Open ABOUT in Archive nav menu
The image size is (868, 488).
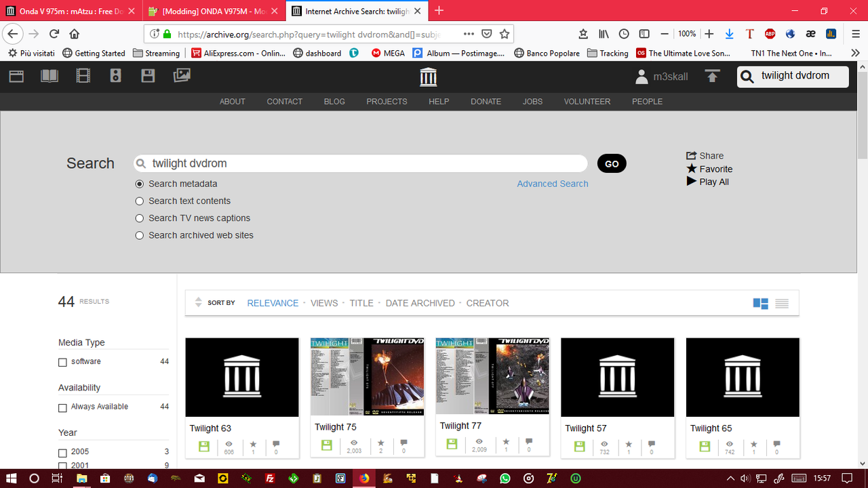pyautogui.click(x=232, y=102)
